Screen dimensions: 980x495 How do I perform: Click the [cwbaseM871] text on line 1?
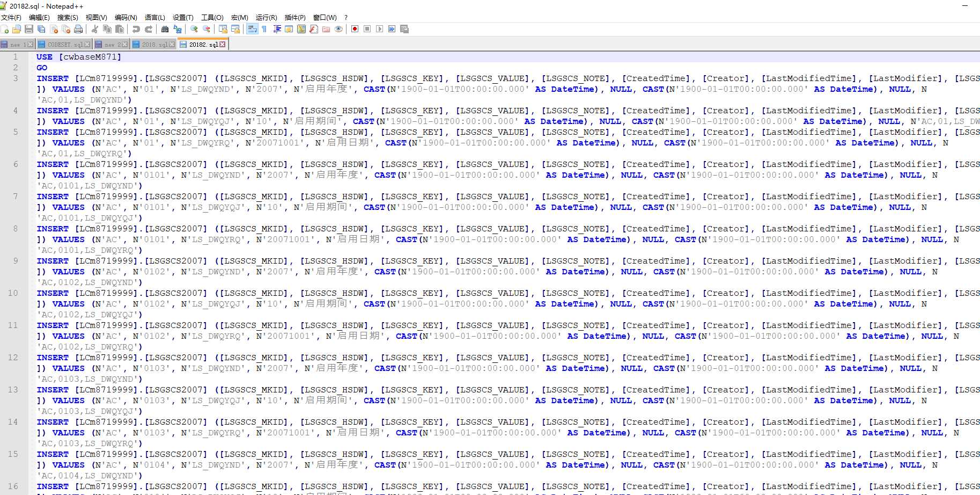pyautogui.click(x=90, y=57)
